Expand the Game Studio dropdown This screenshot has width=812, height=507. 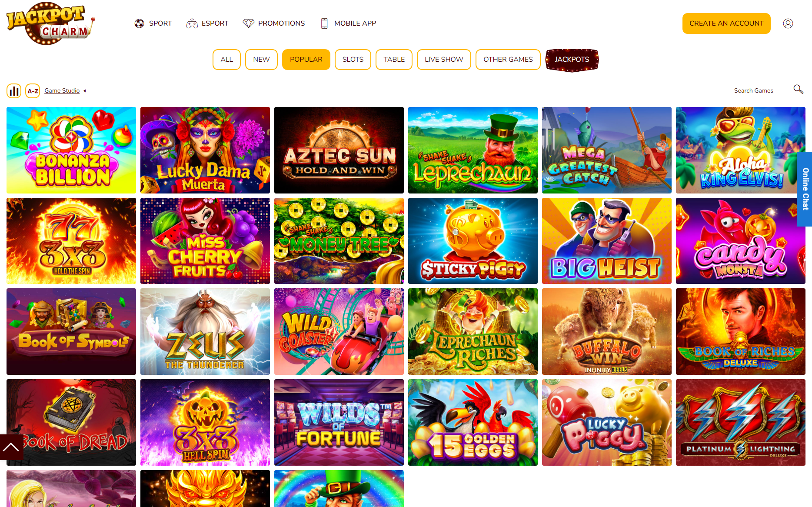point(62,91)
